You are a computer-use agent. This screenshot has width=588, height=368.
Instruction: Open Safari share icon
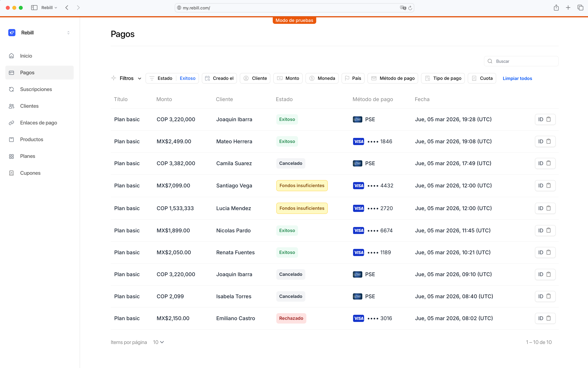(x=556, y=8)
